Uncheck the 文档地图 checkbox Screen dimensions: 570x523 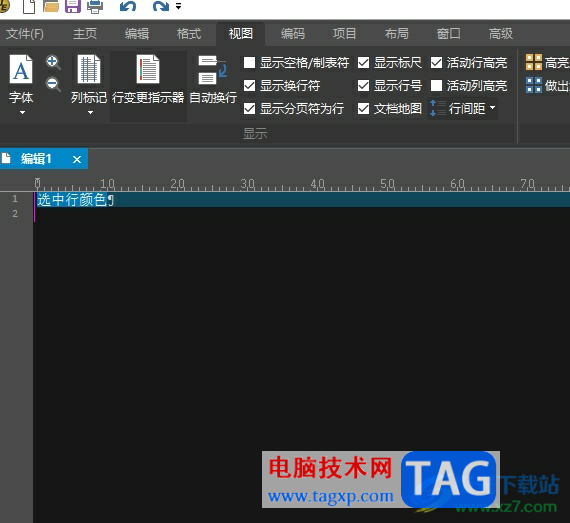click(364, 108)
